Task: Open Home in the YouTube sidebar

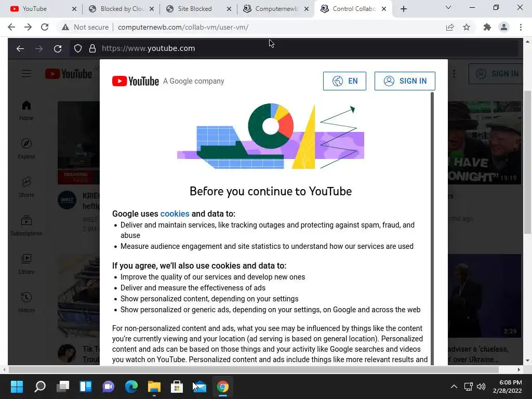Action: 26,111
